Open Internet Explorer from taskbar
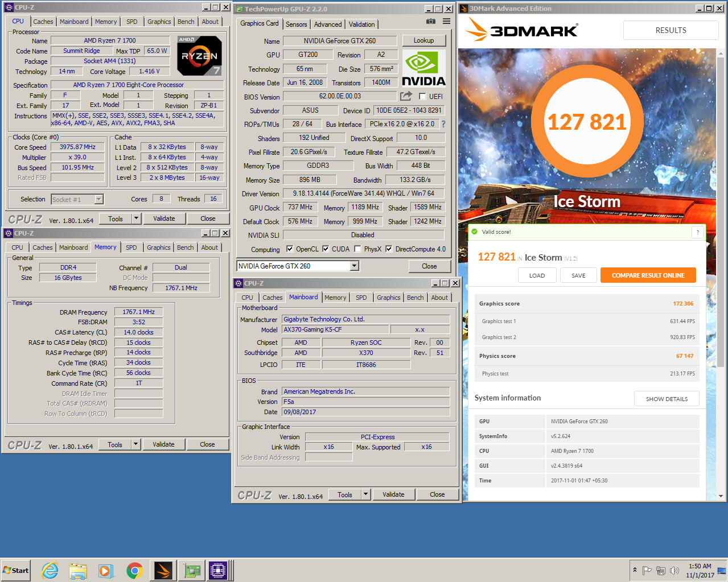 (50, 571)
